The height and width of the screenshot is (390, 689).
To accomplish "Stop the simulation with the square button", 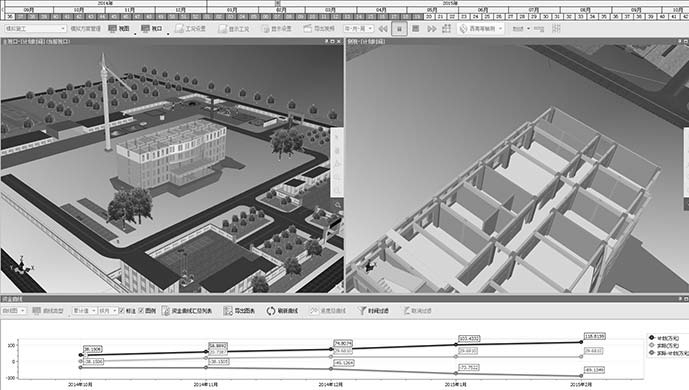I will point(415,29).
